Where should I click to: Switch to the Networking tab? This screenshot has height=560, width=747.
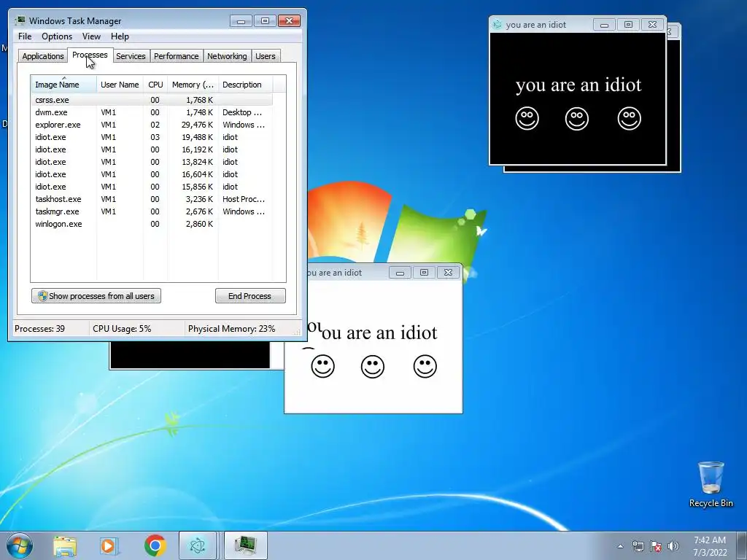tap(228, 56)
